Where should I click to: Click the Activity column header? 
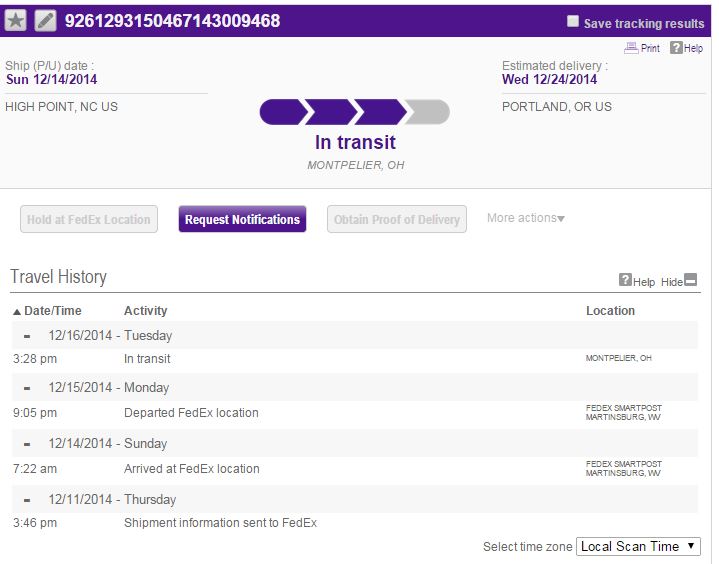coord(146,311)
